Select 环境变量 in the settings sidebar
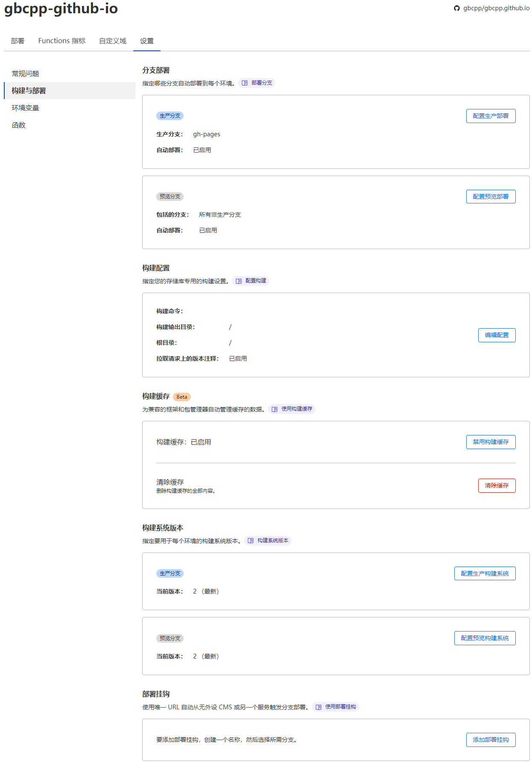The height and width of the screenshot is (764, 532). 26,108
